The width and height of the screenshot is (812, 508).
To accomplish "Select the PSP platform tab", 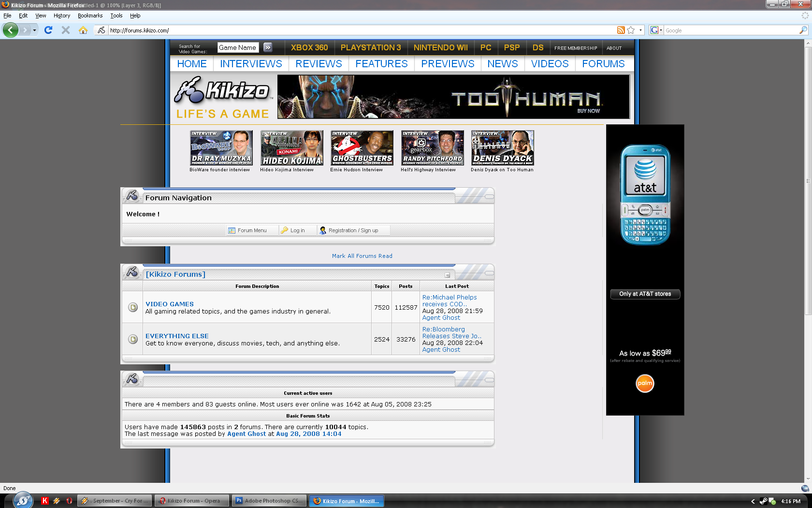I will [x=512, y=47].
